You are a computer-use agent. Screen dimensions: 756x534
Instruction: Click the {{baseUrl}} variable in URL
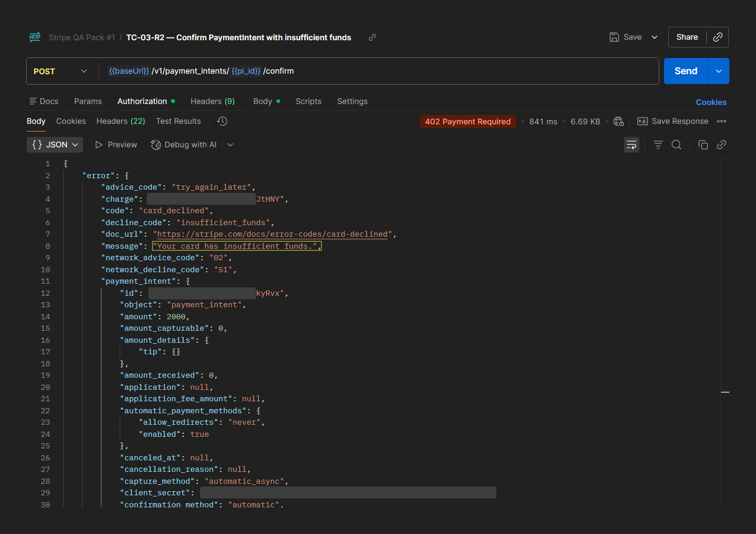(x=129, y=71)
